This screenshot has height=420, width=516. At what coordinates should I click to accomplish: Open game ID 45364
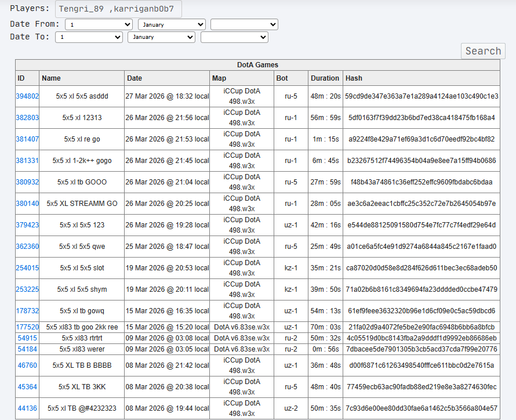point(27,387)
